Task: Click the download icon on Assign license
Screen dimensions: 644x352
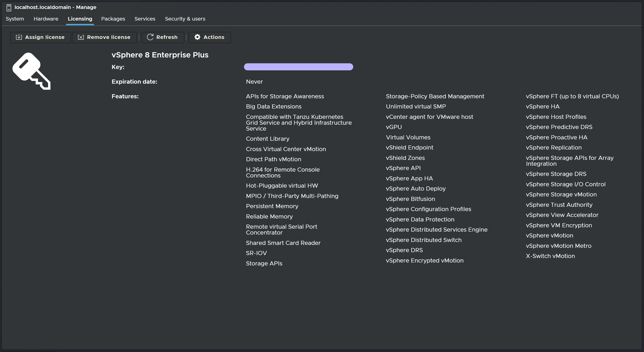Action: 19,37
